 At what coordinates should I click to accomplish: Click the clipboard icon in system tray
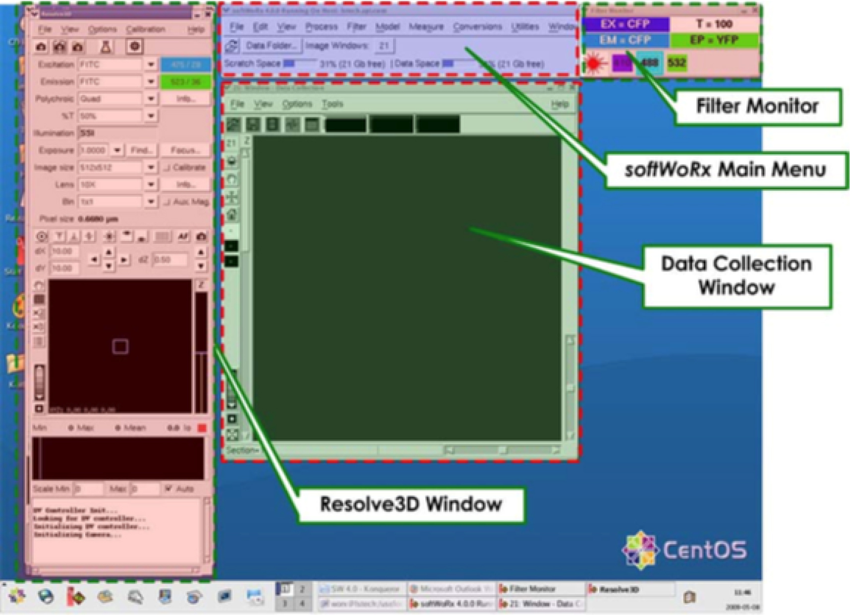point(689,597)
